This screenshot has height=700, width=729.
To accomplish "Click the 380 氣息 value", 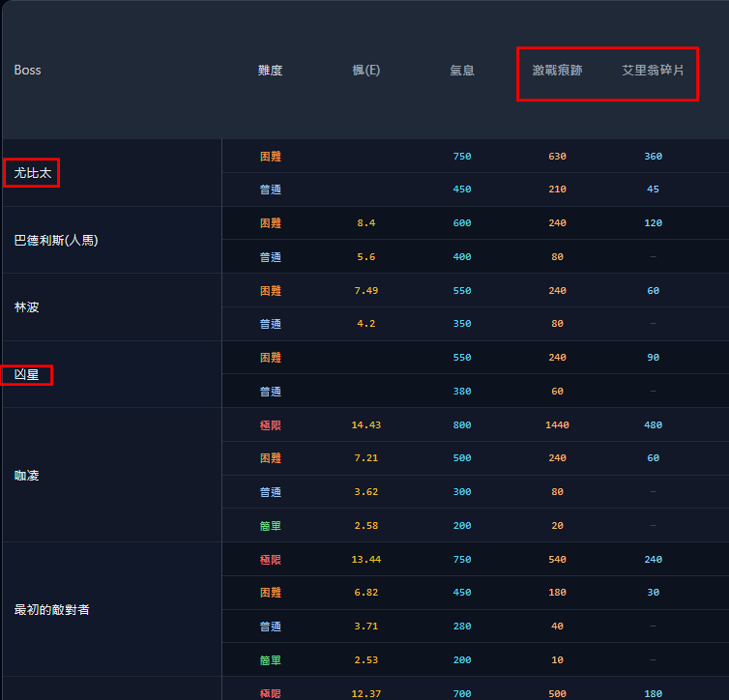I will pos(462,392).
